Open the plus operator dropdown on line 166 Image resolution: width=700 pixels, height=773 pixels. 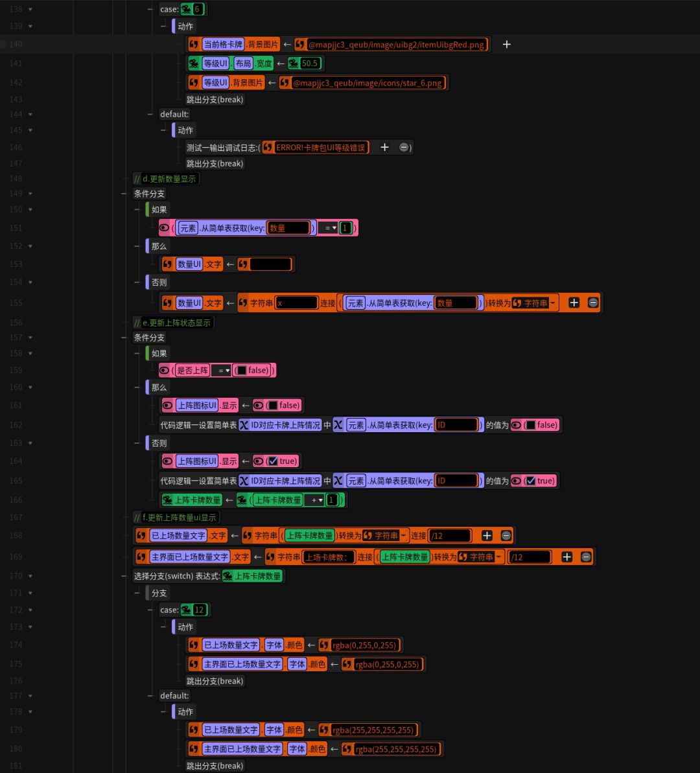point(314,500)
